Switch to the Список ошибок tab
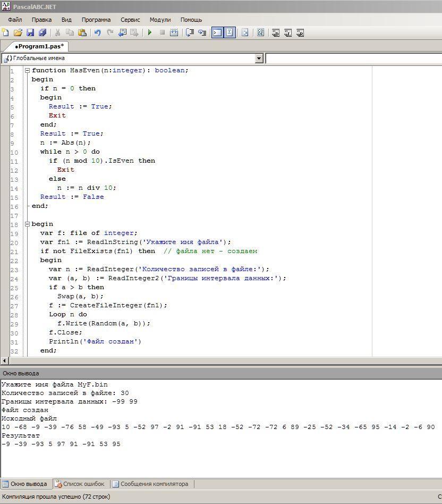This screenshot has width=442, height=504. coord(80,484)
